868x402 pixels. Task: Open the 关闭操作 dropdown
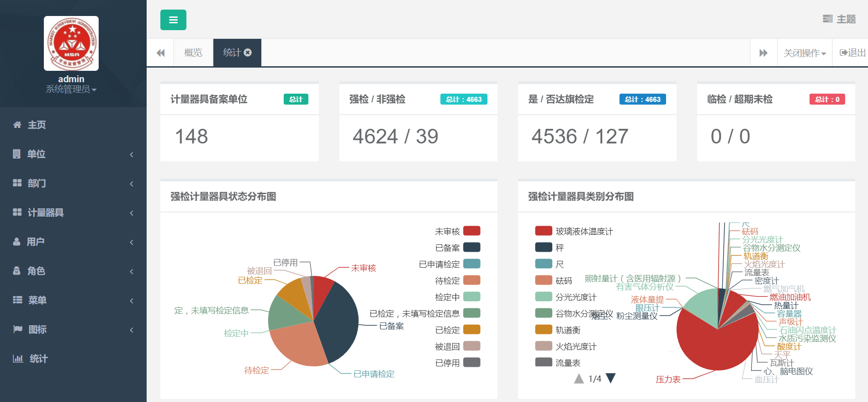click(804, 53)
